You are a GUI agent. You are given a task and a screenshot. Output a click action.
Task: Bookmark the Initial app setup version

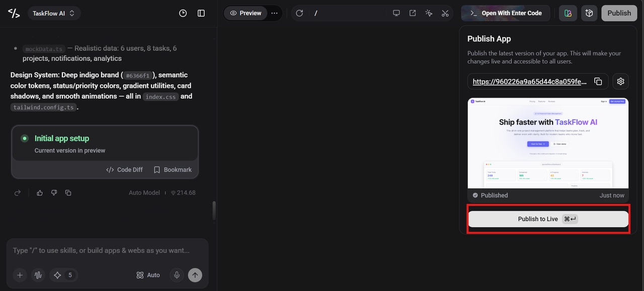pos(173,170)
